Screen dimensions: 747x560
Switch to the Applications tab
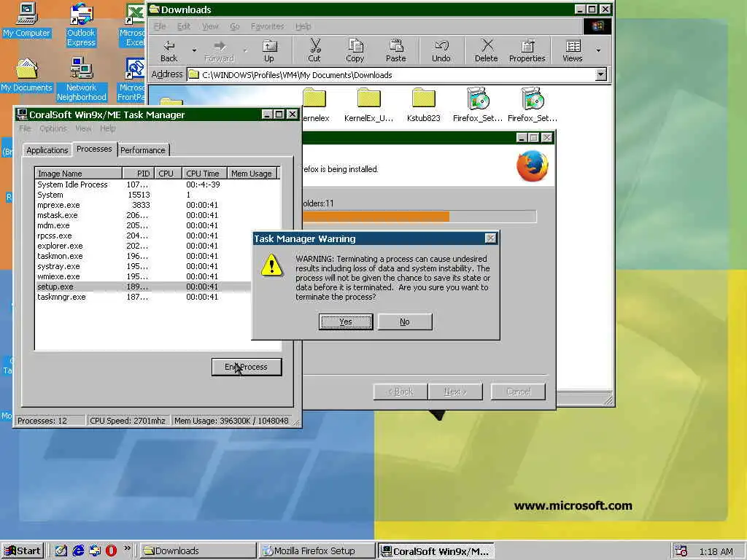tap(47, 150)
